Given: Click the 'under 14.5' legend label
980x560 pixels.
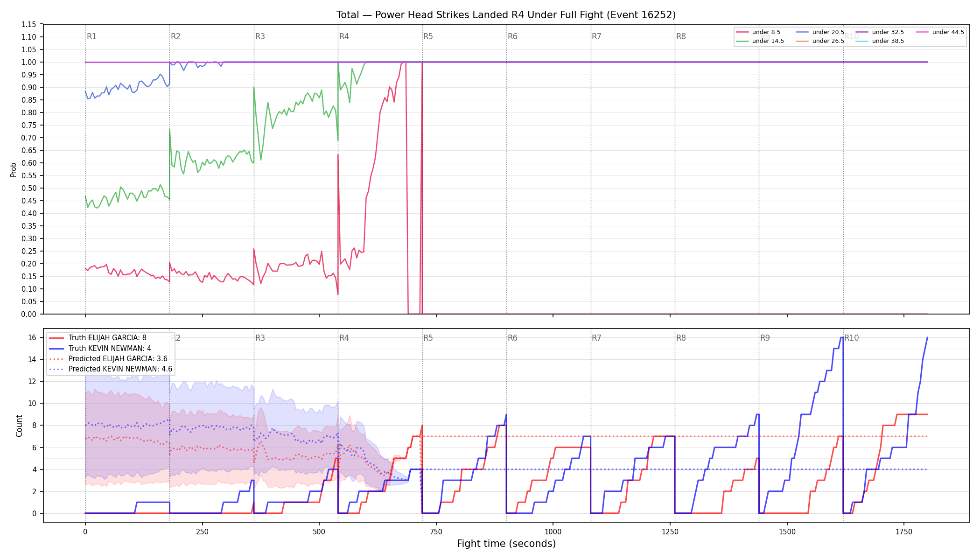Looking at the screenshot, I should (x=768, y=41).
